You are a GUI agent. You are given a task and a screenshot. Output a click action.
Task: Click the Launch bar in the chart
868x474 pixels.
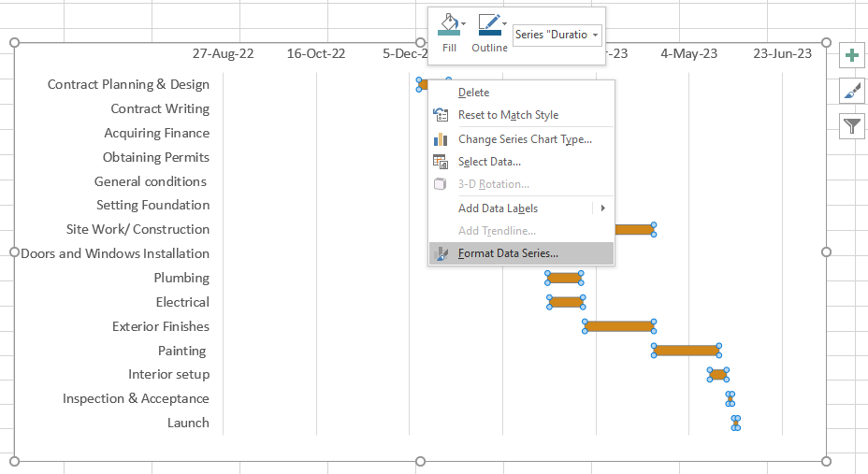tap(736, 424)
